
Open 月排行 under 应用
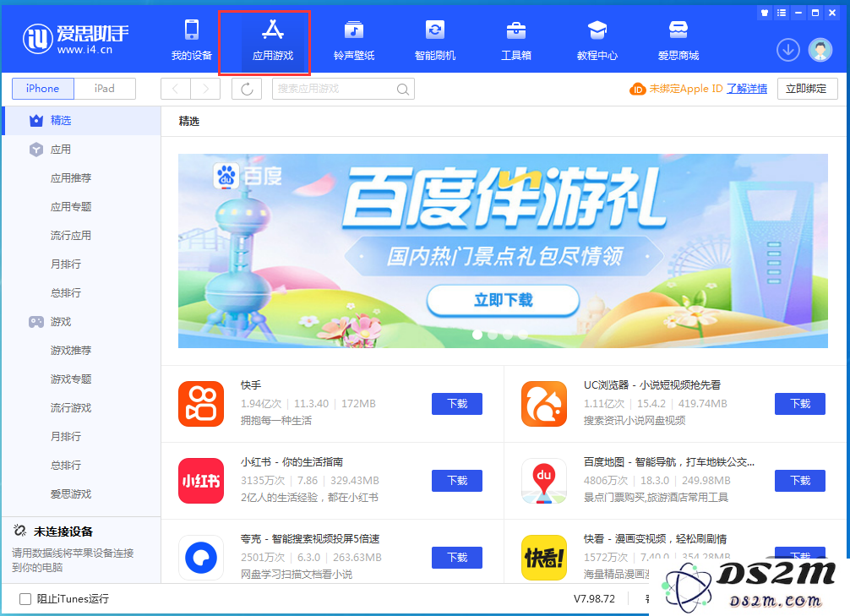66,264
